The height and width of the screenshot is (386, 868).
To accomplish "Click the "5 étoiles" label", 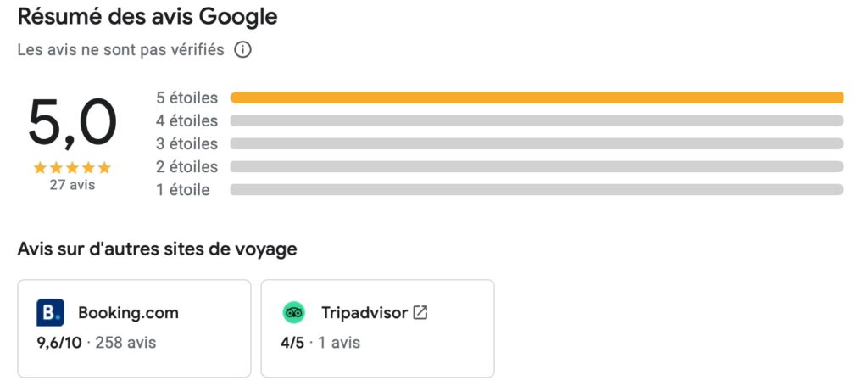I will (x=186, y=98).
